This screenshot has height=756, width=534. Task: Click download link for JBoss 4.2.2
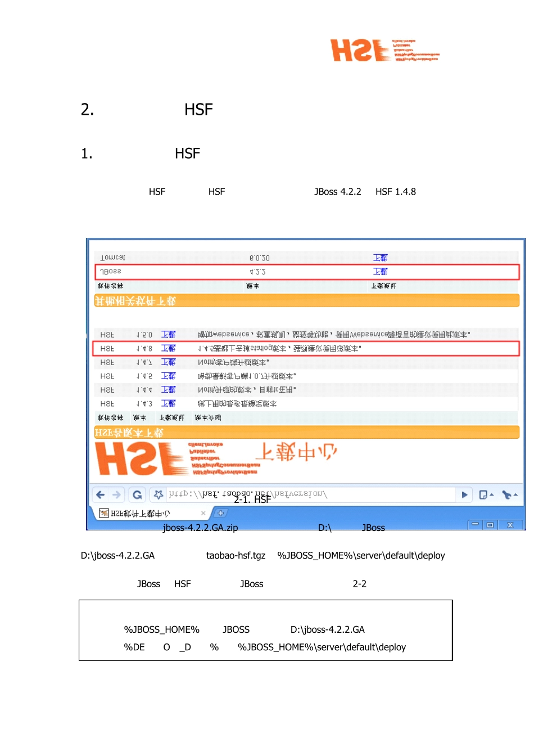click(381, 272)
